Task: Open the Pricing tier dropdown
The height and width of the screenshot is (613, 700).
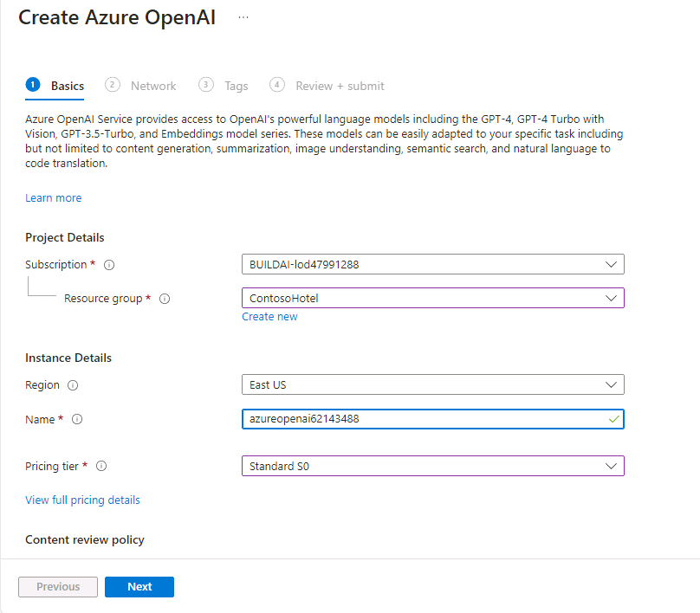Action: (x=433, y=466)
